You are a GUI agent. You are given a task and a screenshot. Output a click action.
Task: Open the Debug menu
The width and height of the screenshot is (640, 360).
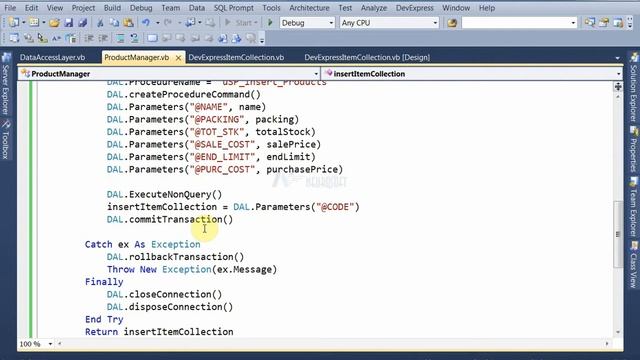pyautogui.click(x=141, y=8)
